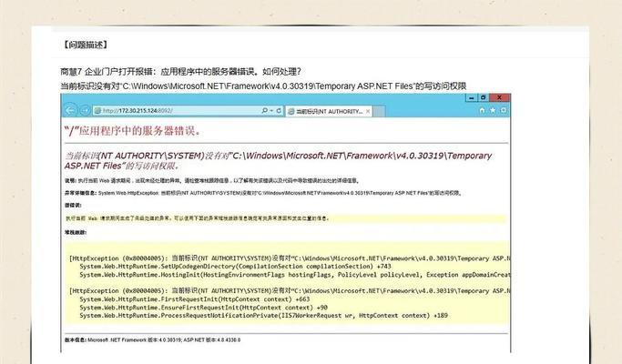The height and width of the screenshot is (364, 622).
Task: Select the NT AUTHORITY browser tab
Action: point(329,111)
